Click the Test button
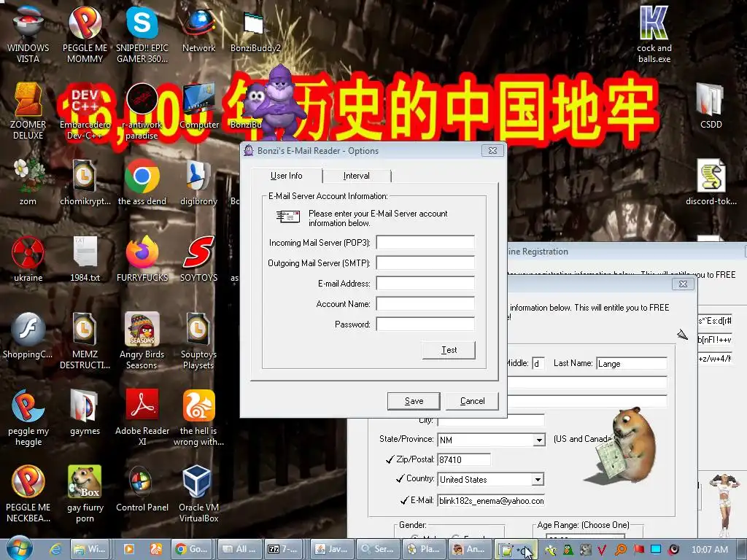 [449, 350]
